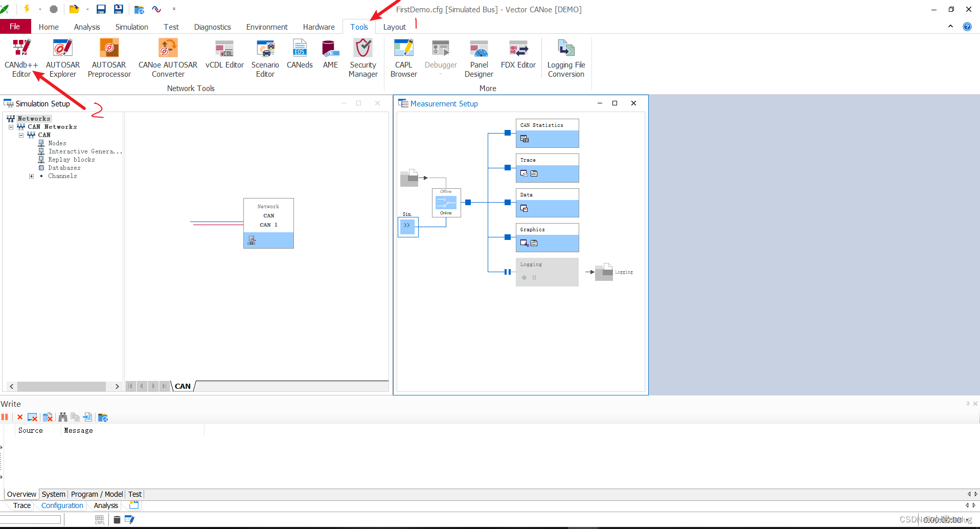
Task: Open the start measurement dropdown arrow
Action: click(x=40, y=9)
